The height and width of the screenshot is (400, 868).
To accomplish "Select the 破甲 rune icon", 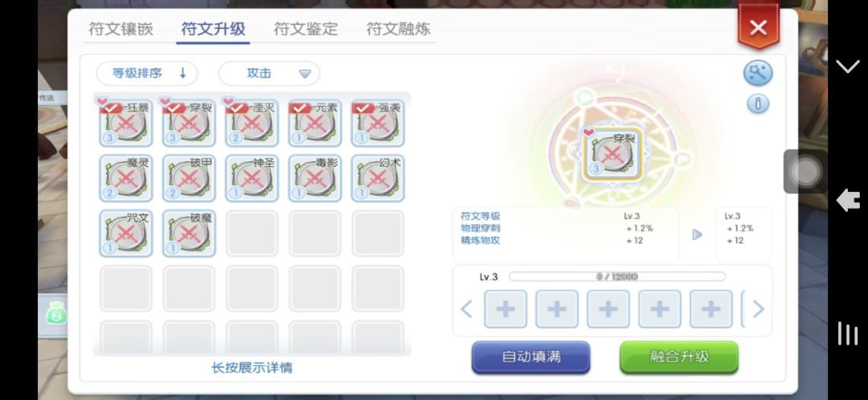I will pos(189,178).
